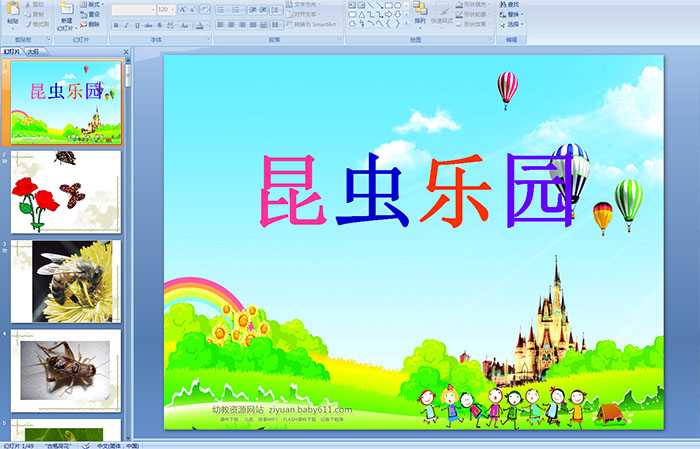Decrease the list indent level

click(x=253, y=9)
